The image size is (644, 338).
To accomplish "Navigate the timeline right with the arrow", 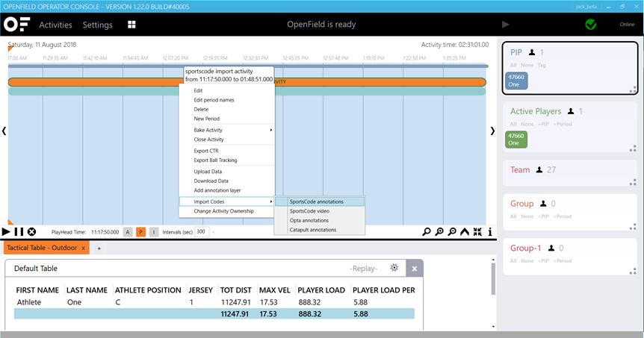I will (x=492, y=131).
